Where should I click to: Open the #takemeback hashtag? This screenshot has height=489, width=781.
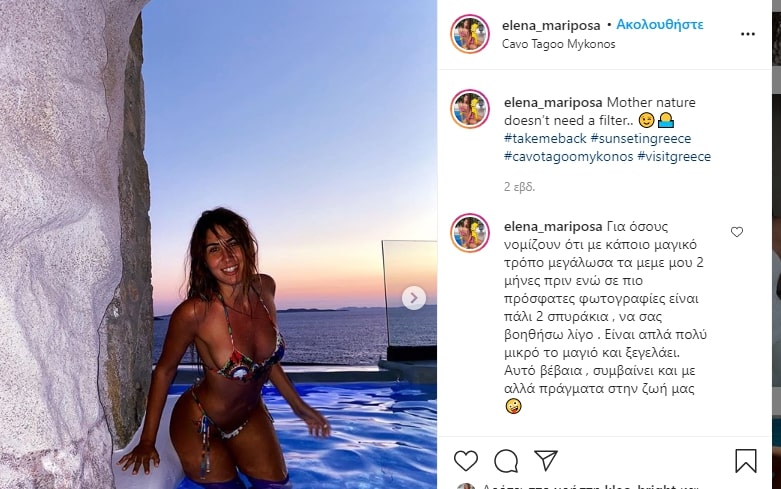point(545,138)
